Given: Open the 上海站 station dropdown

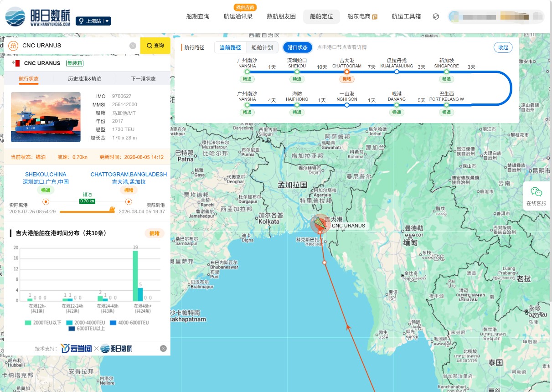Looking at the screenshot, I should (93, 21).
